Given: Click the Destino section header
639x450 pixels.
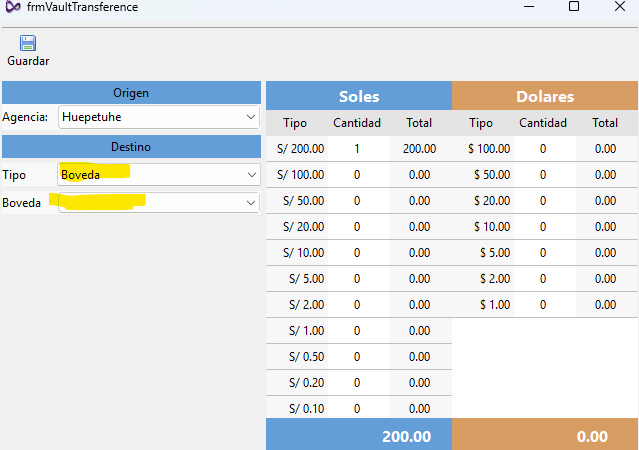Looking at the screenshot, I should click(131, 147).
